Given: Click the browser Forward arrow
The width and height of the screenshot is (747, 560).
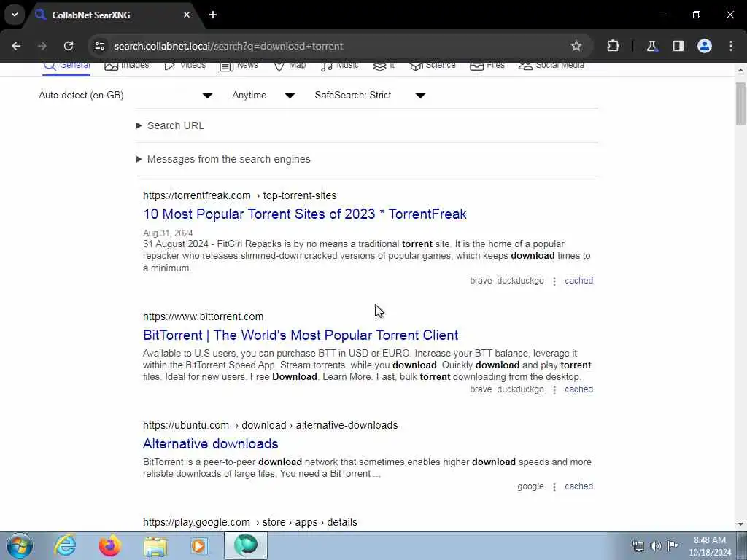Looking at the screenshot, I should click(x=42, y=46).
